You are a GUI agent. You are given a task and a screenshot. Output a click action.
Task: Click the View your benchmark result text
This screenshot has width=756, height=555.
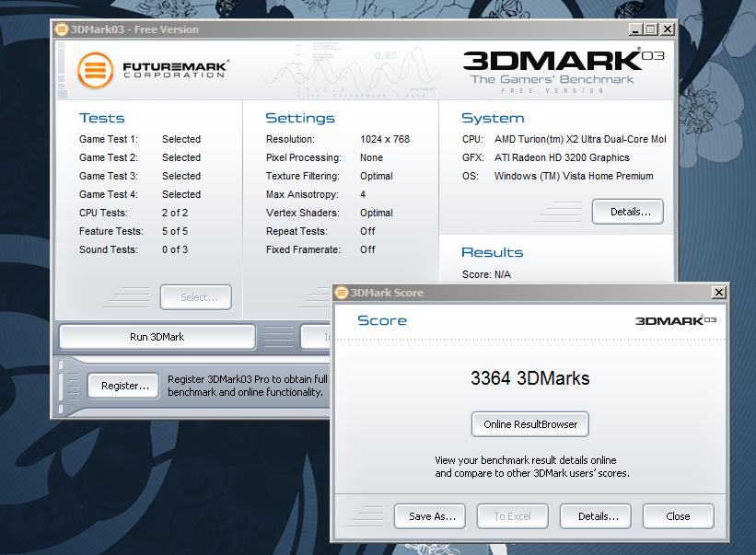click(x=532, y=467)
